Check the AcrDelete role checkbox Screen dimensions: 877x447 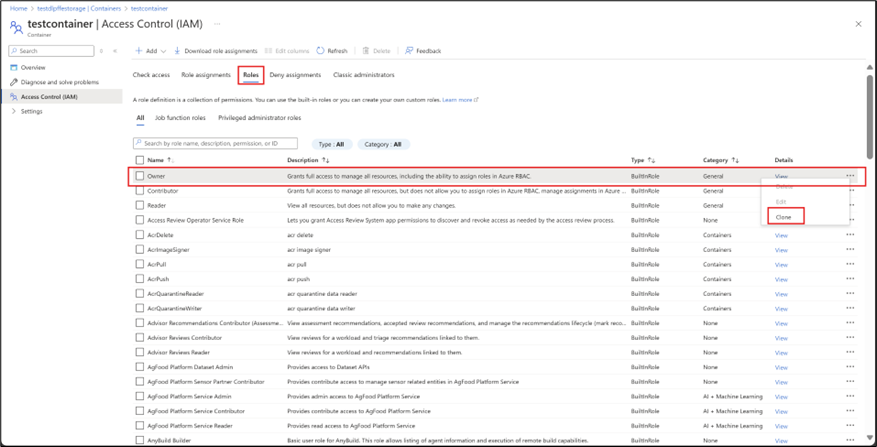coord(140,235)
